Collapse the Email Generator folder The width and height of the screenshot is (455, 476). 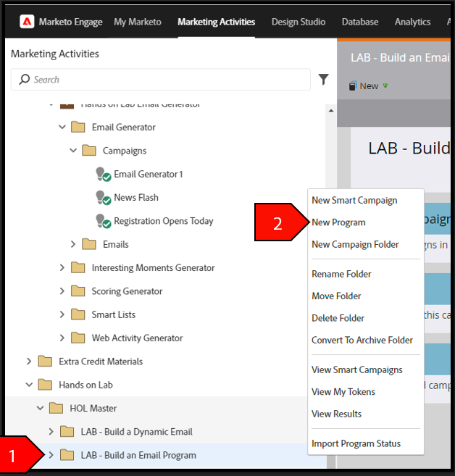[x=62, y=127]
